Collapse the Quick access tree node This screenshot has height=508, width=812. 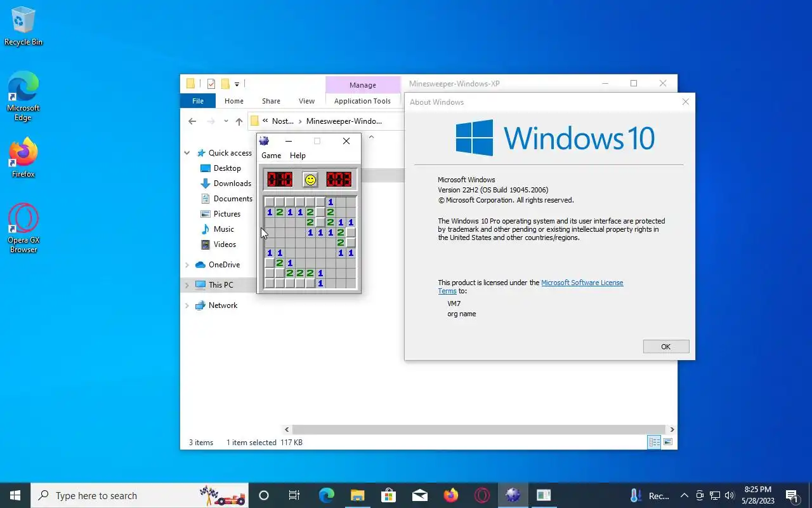coord(187,153)
